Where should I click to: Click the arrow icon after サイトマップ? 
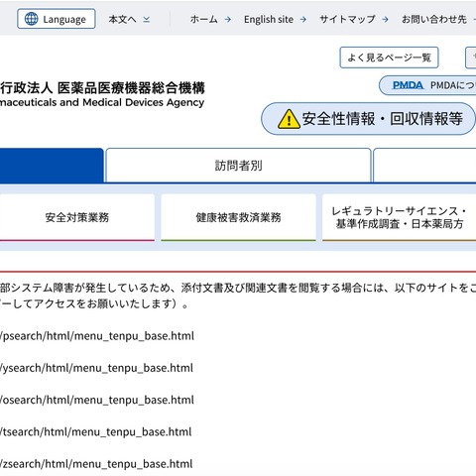click(x=385, y=20)
